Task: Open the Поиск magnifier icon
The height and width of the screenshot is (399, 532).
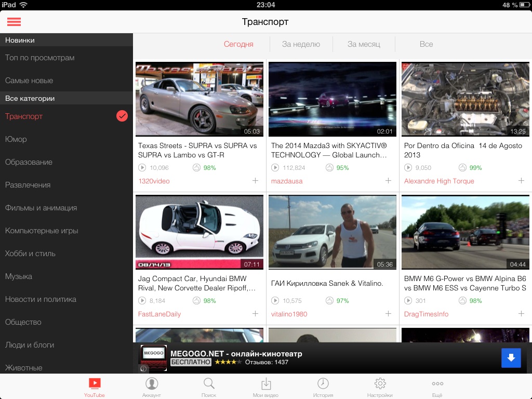Action: pos(209,383)
